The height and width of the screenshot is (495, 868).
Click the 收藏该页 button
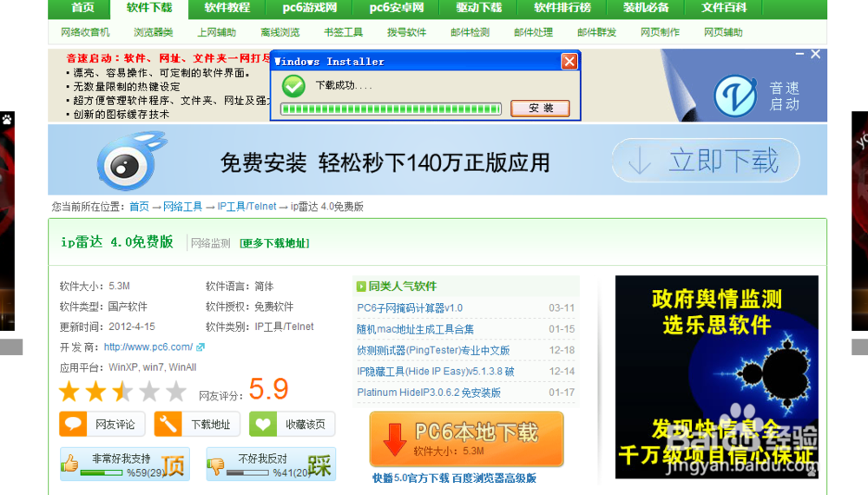click(x=293, y=425)
